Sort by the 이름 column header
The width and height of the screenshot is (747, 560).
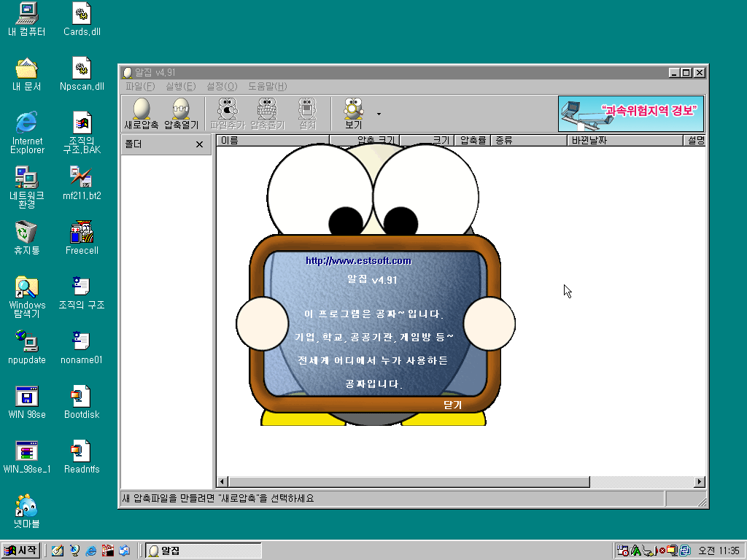[x=273, y=140]
